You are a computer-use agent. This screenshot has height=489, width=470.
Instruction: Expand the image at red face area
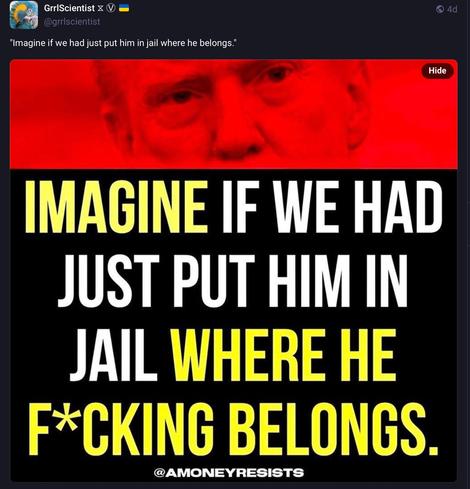pyautogui.click(x=234, y=114)
